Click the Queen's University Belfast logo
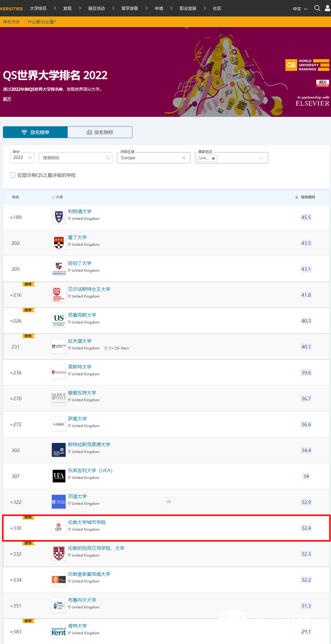This screenshot has height=644, width=331. [x=59, y=295]
